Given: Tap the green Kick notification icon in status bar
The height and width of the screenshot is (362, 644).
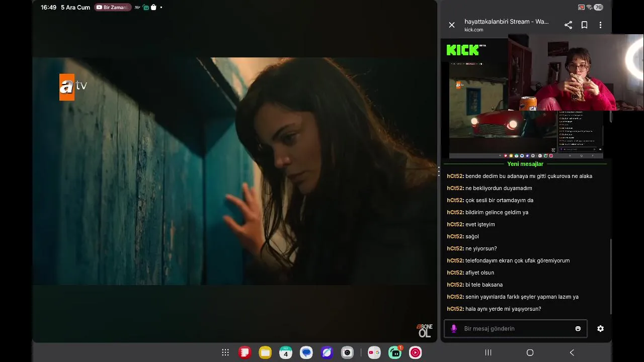Looking at the screenshot, I should (145, 8).
